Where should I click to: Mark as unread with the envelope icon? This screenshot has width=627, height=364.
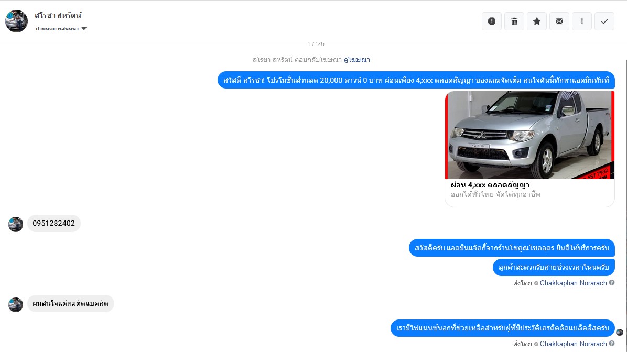[x=559, y=21]
